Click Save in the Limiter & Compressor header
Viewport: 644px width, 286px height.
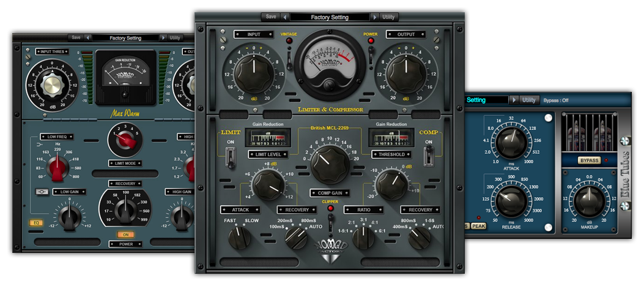[x=271, y=17]
